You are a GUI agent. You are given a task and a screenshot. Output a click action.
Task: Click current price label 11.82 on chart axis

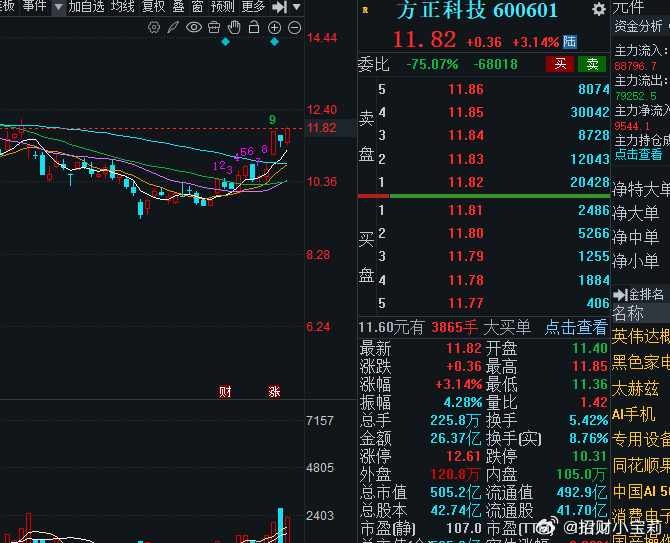tap(322, 128)
